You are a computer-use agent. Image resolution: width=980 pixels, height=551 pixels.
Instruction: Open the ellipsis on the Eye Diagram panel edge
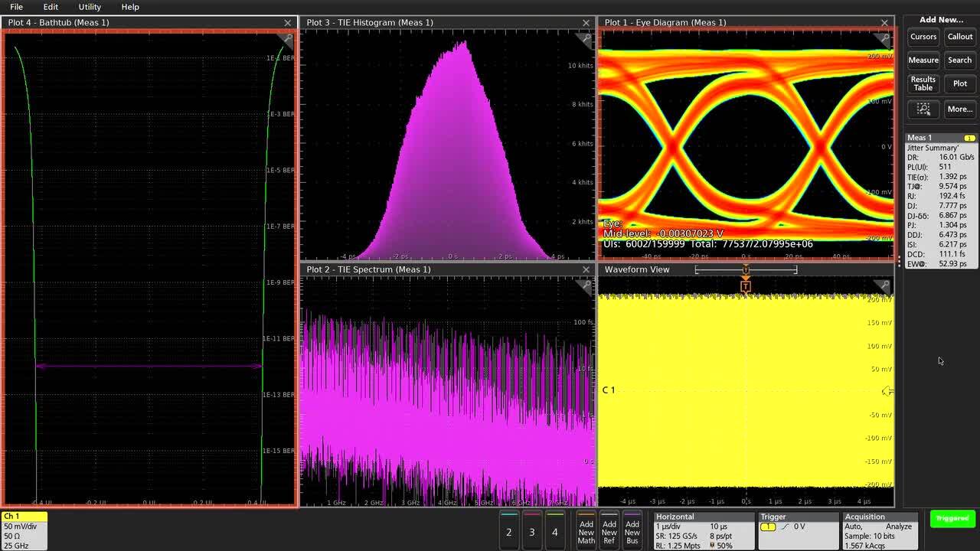click(897, 262)
